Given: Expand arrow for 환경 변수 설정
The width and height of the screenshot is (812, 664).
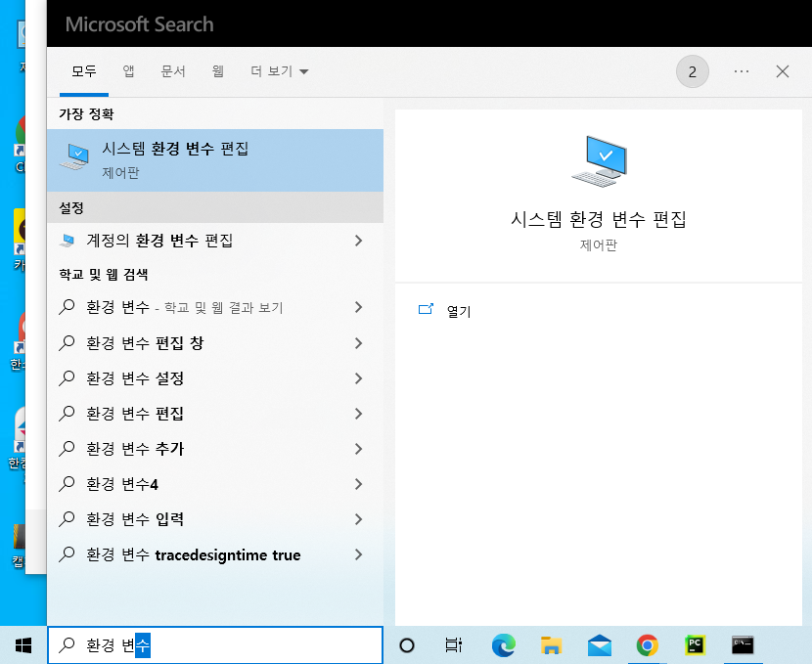Looking at the screenshot, I should [358, 378].
